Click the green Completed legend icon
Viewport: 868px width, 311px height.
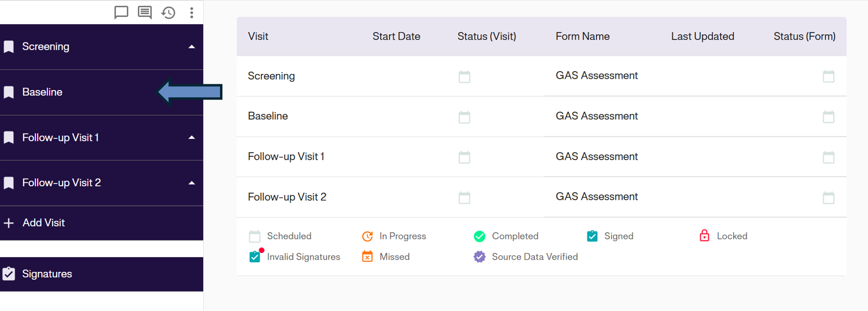tap(479, 236)
